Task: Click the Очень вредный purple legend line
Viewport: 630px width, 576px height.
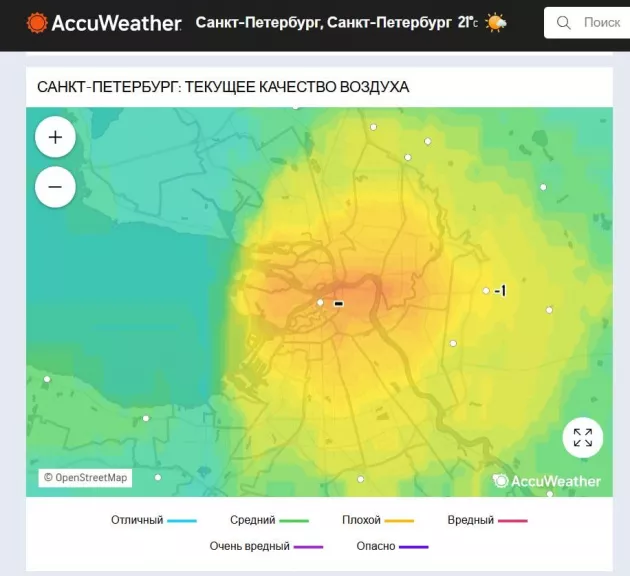Action: pos(308,547)
